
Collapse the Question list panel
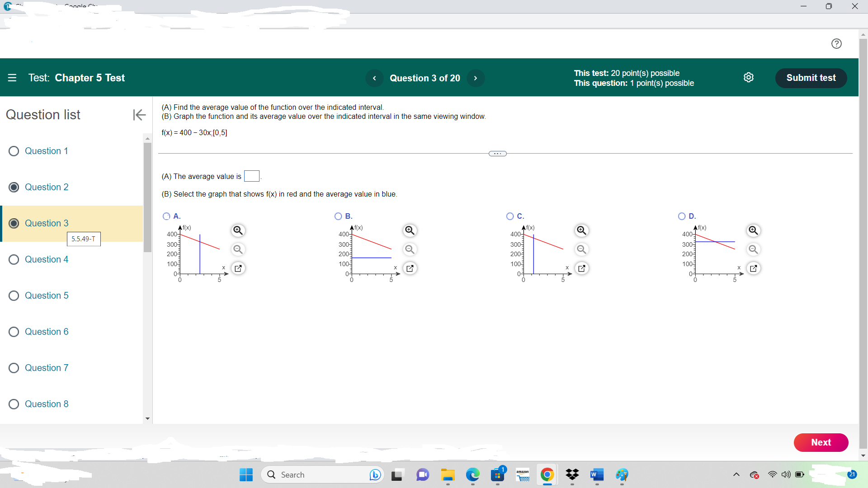coord(139,115)
